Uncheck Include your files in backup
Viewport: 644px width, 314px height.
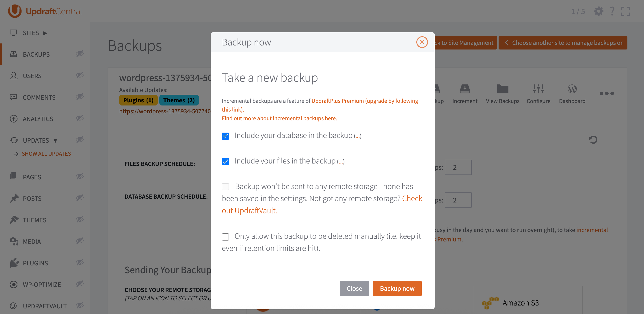(x=225, y=162)
